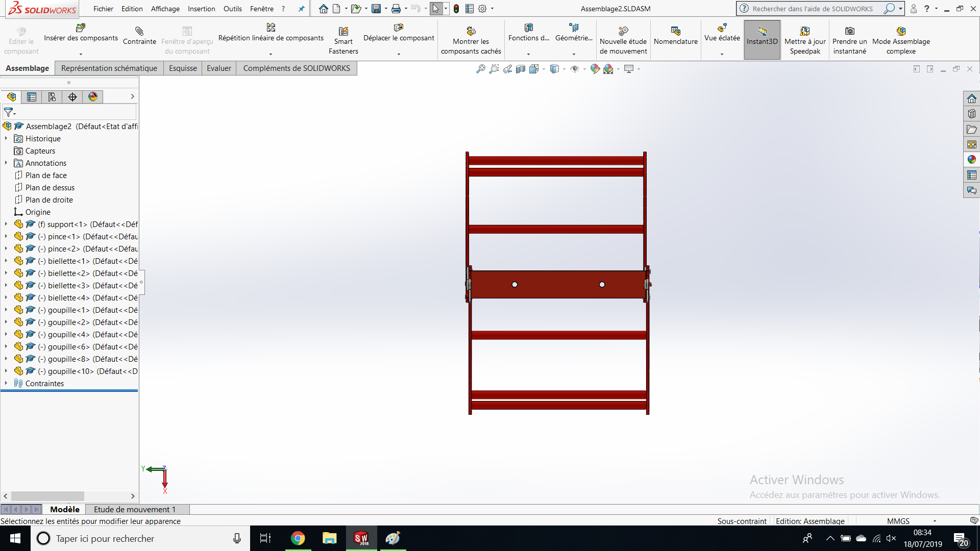Select the DisplayManager color wheel tab

point(93,97)
